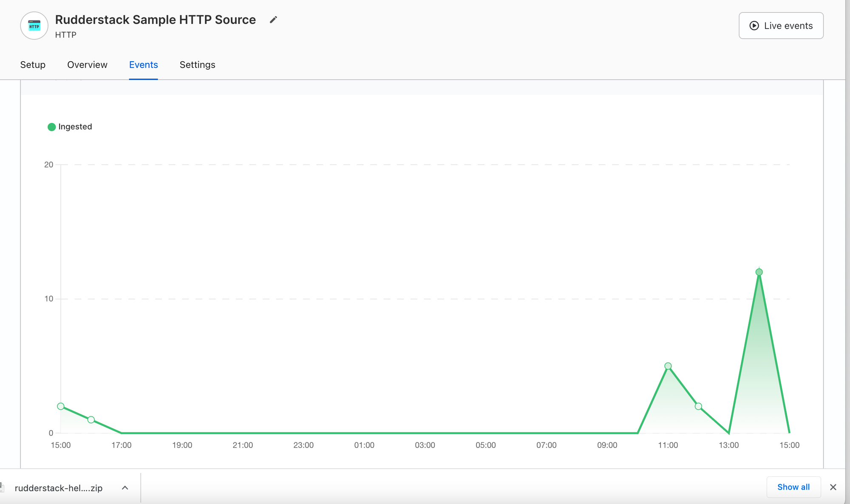Click the HTTP source logo icon
The width and height of the screenshot is (850, 504).
coord(34,26)
